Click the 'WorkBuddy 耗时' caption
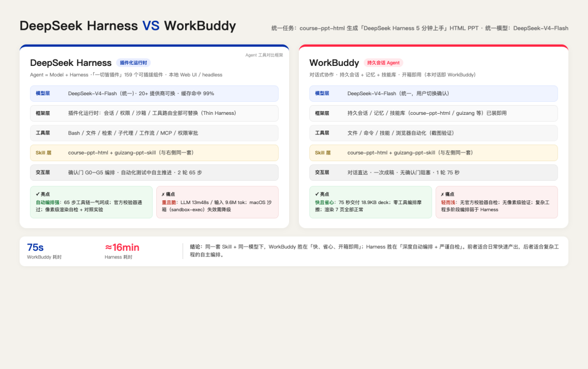The height and width of the screenshot is (369, 588). pyautogui.click(x=44, y=257)
